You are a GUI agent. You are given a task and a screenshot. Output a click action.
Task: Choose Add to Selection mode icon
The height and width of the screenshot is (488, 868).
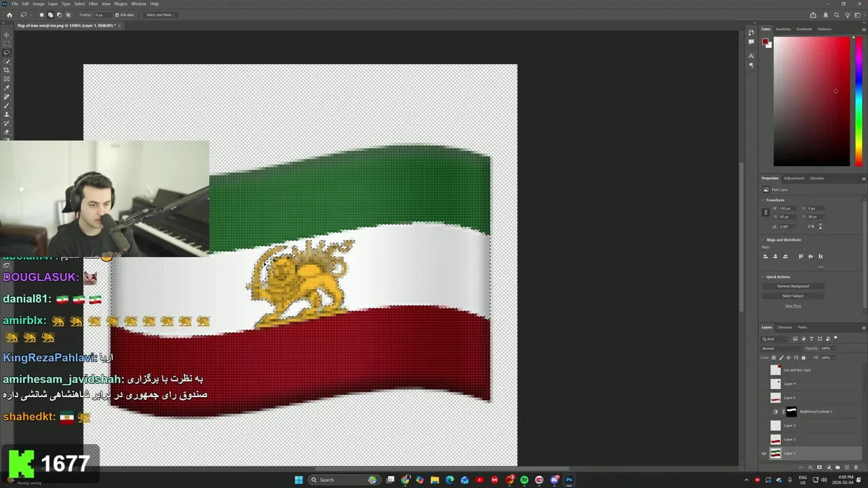pos(50,14)
